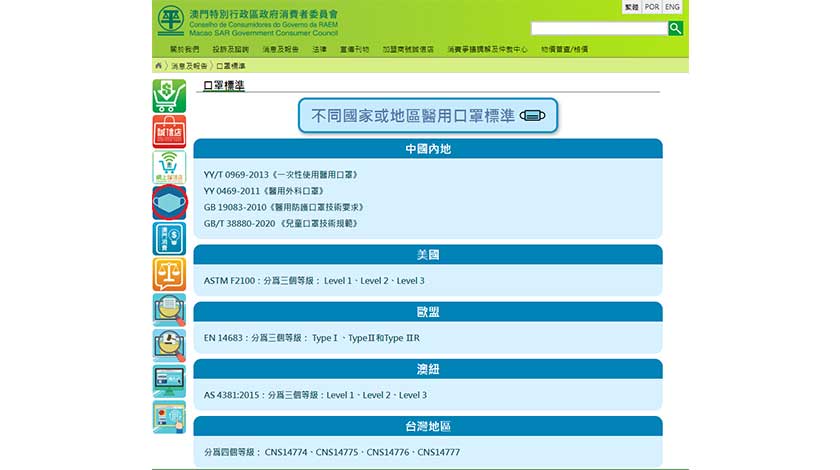Image resolution: width=840 pixels, height=470 pixels.
Task: Open the 法律 menu item
Action: point(319,49)
